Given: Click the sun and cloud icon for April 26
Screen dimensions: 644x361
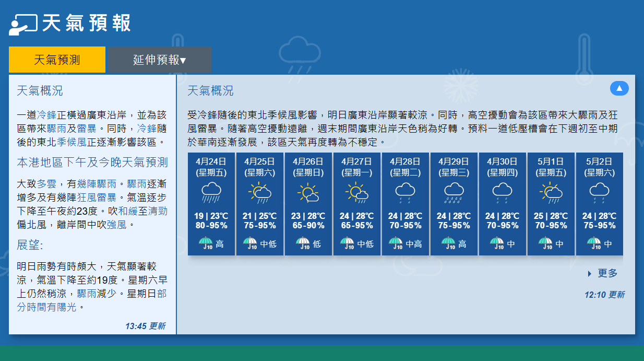Looking at the screenshot, I should pos(308,193).
